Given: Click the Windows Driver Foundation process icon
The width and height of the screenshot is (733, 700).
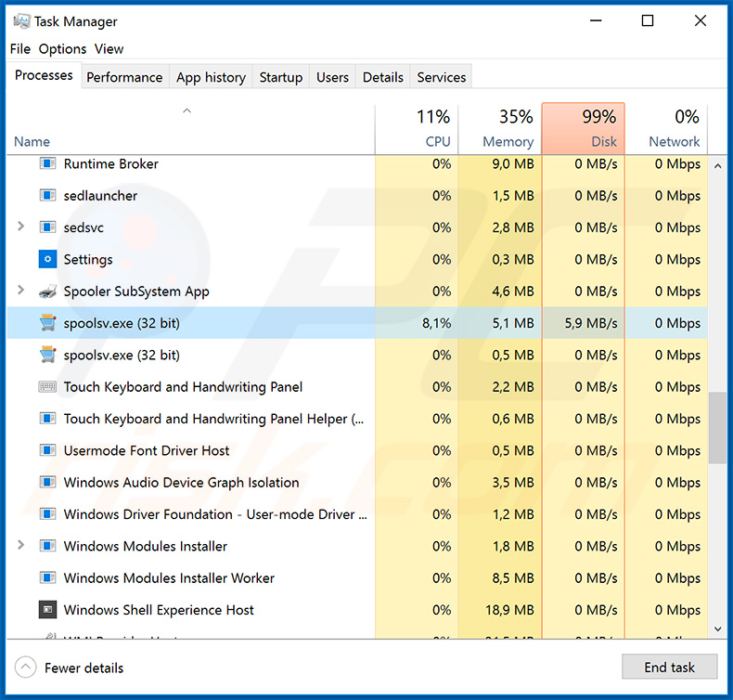Looking at the screenshot, I should coord(47,514).
